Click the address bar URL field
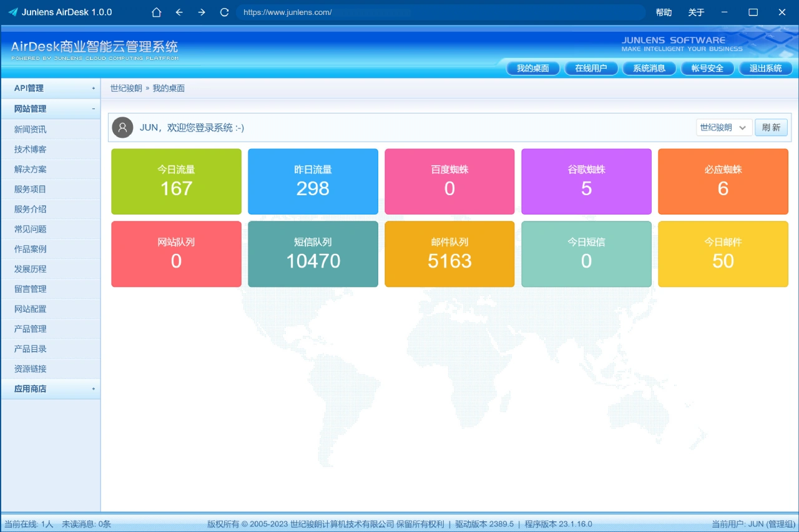Viewport: 799px width, 532px height. (x=441, y=12)
